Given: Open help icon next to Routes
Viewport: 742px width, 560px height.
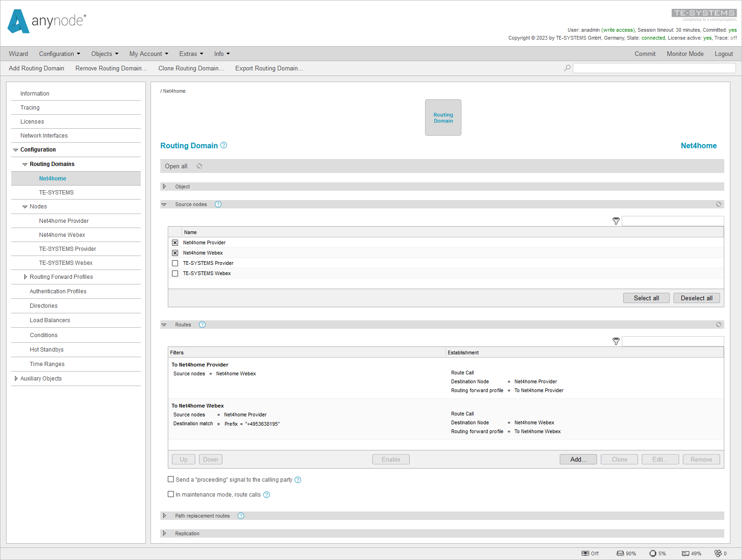Looking at the screenshot, I should 202,325.
